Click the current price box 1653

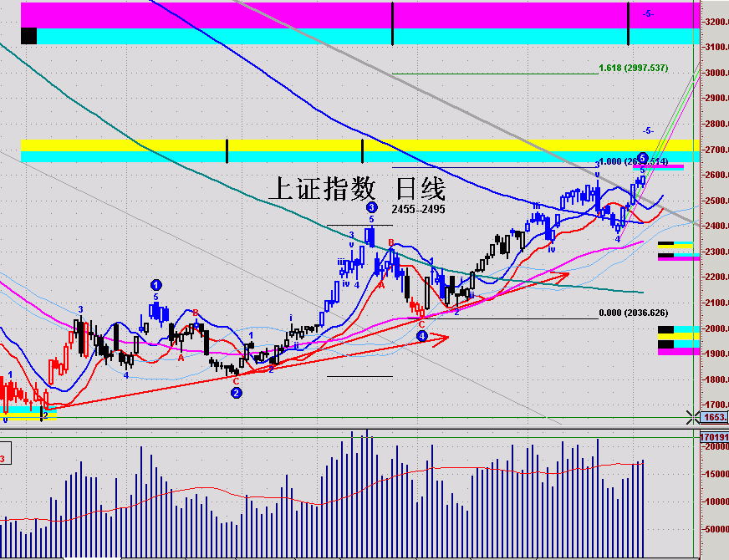[x=715, y=417]
